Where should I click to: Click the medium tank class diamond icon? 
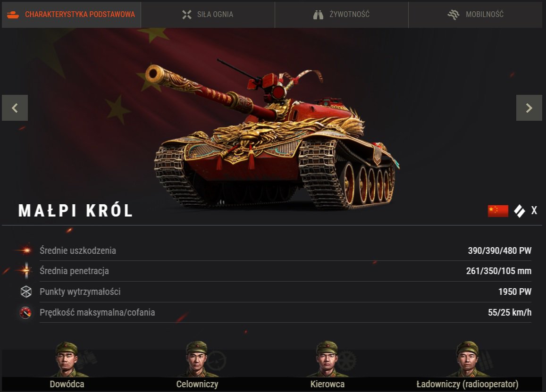click(x=520, y=211)
